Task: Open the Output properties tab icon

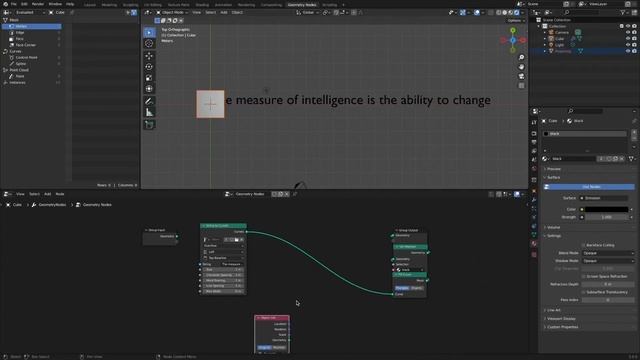Action: click(534, 142)
